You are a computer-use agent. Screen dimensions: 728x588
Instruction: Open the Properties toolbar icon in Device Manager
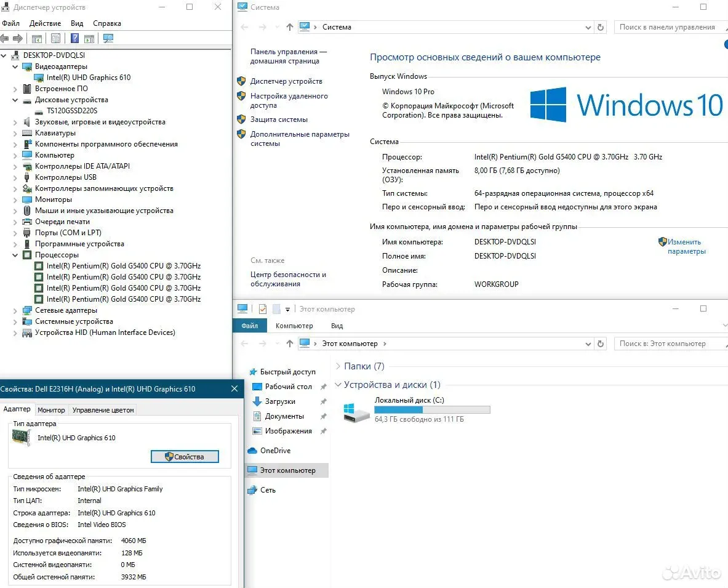pyautogui.click(x=56, y=39)
